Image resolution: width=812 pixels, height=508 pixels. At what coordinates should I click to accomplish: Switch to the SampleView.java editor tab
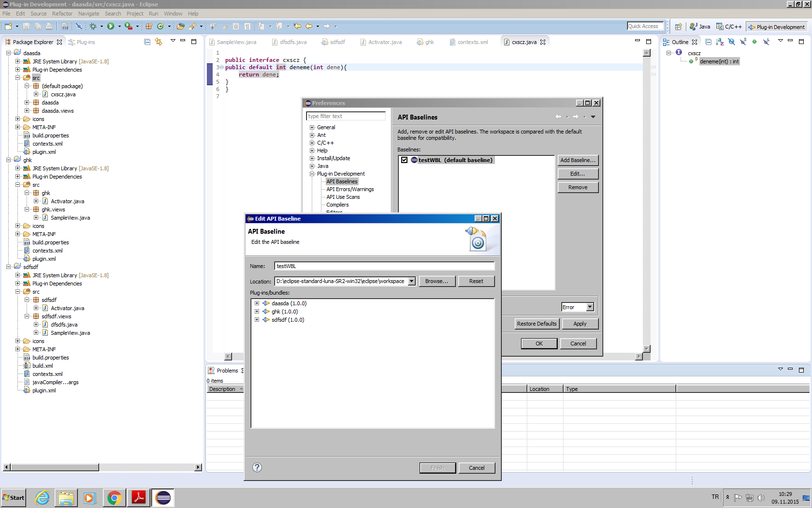click(232, 42)
